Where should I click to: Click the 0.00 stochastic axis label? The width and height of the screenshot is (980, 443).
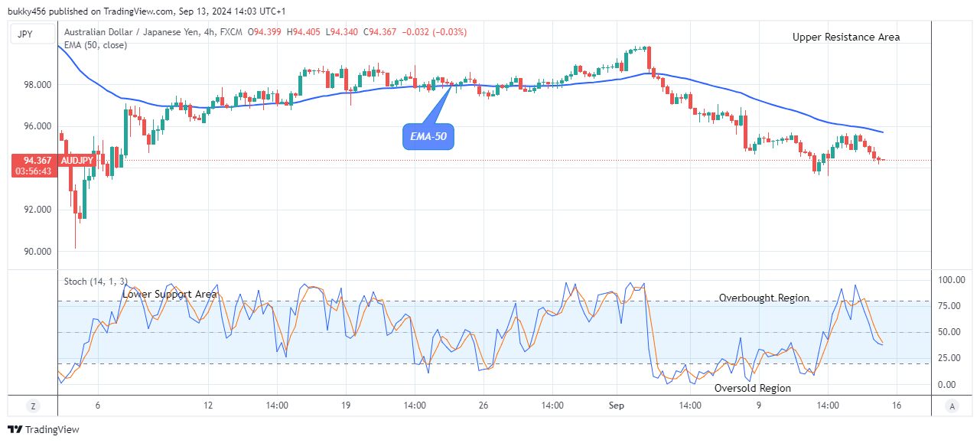pos(948,385)
